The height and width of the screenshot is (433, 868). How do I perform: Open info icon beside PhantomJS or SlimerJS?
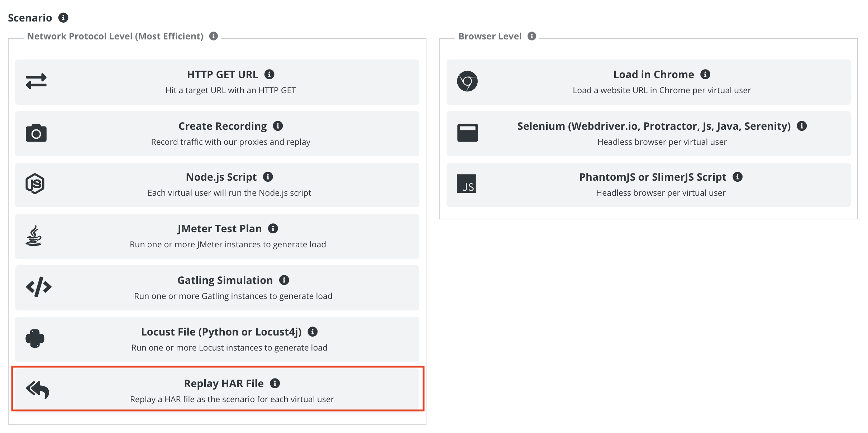click(738, 177)
